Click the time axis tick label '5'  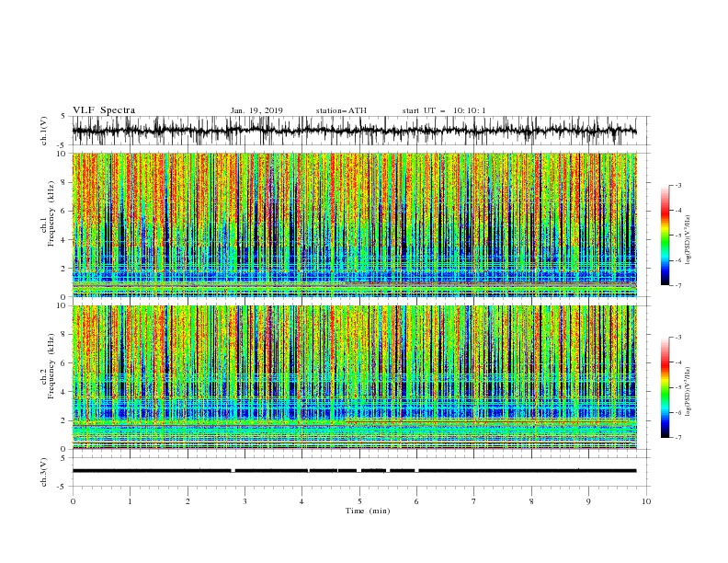[x=359, y=501]
